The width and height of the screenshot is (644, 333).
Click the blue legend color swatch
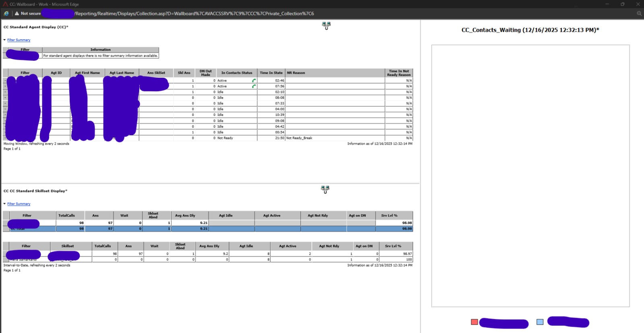[540, 322]
